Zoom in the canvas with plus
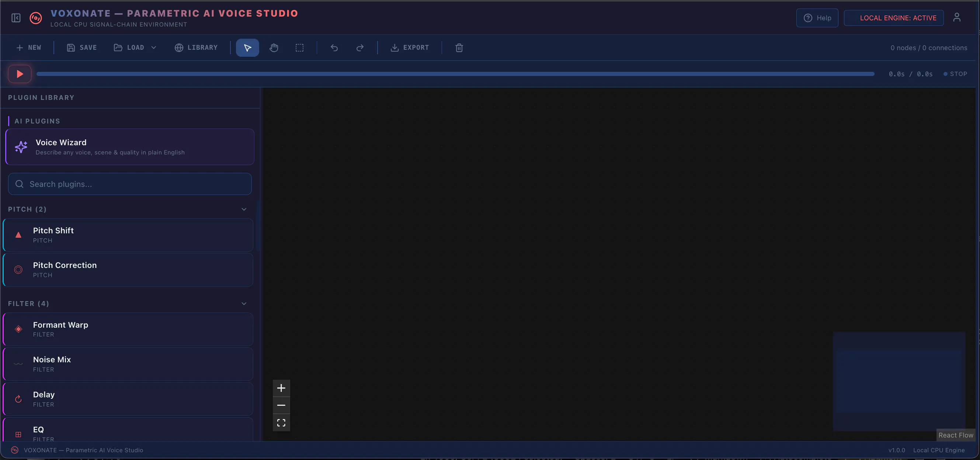Screen dimensions: 980x460 281,388
